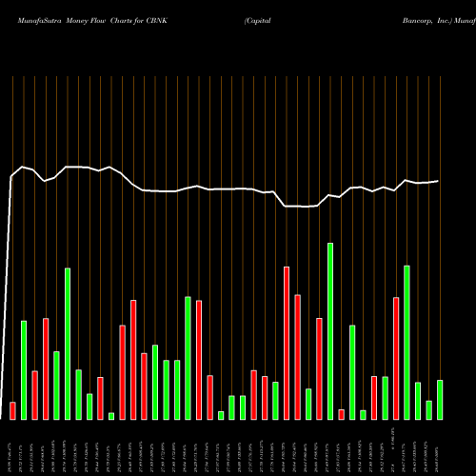This screenshot has width=476, height=476.
Task: Click the 'Bancorp, Inc.)' title text
Action: click(426, 21)
